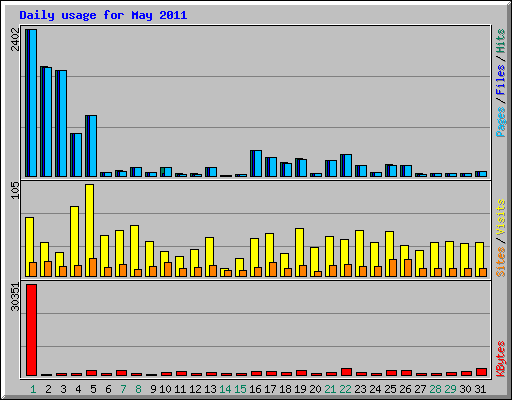This screenshot has height=400, width=512.
Task: Click the green day label 1
Action: (x=33, y=389)
